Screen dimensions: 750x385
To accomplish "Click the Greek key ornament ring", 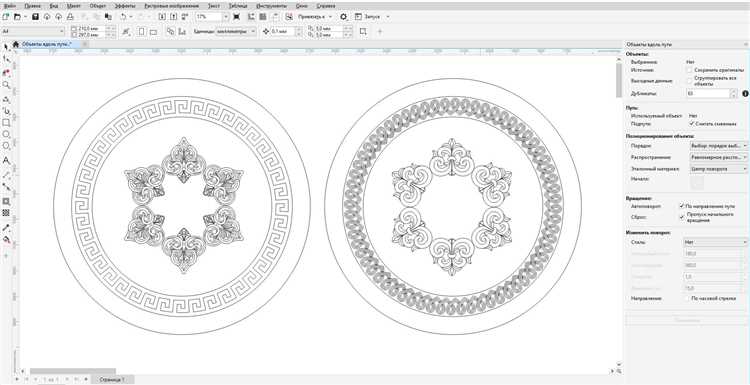I will pyautogui.click(x=182, y=107).
